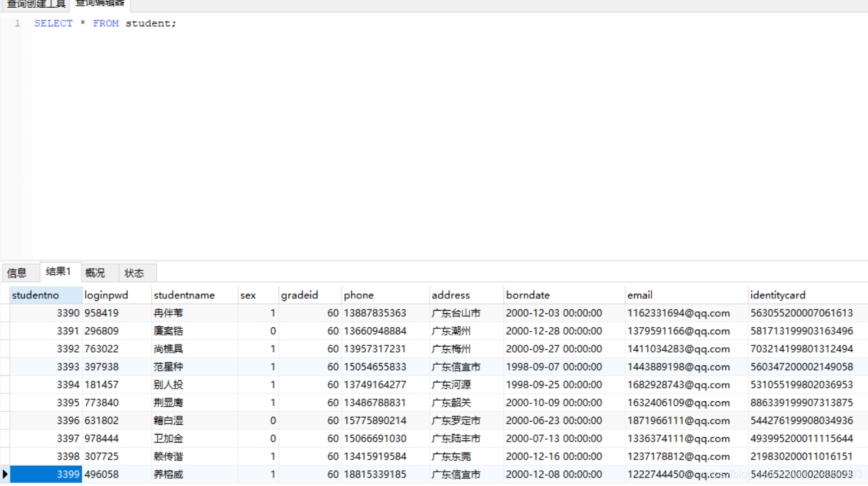Viewport: 868px width, 486px height.
Task: Click into the SQL query line 'SELECT * FROM student;'
Action: (x=105, y=23)
